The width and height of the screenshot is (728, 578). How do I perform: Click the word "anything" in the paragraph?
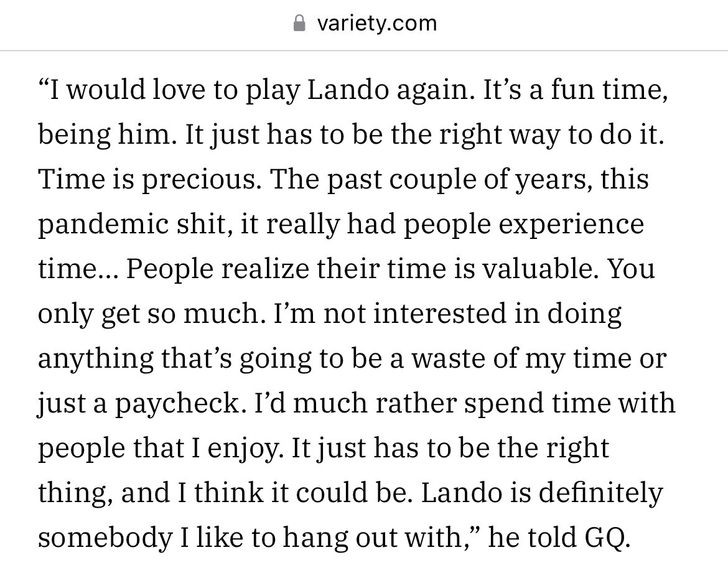96,359
